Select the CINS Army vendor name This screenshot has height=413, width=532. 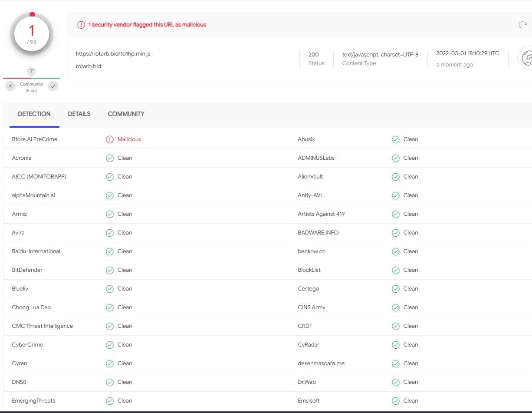click(312, 307)
